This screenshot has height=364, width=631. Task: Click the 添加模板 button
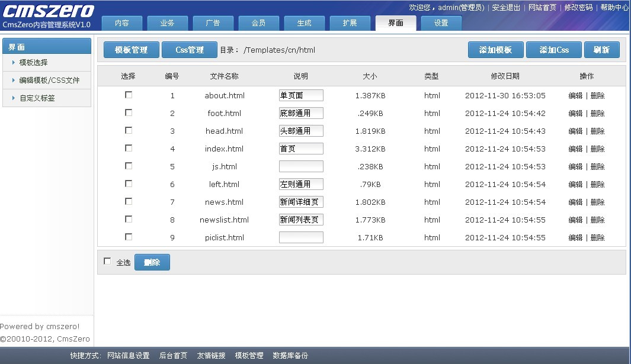click(x=495, y=50)
